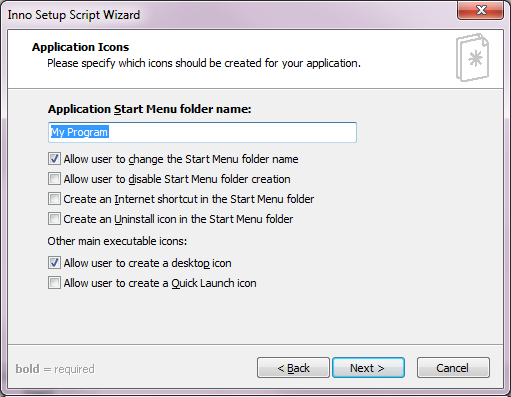Tick the Quick Launch icon checkbox box
The width and height of the screenshot is (511, 397).
(54, 283)
